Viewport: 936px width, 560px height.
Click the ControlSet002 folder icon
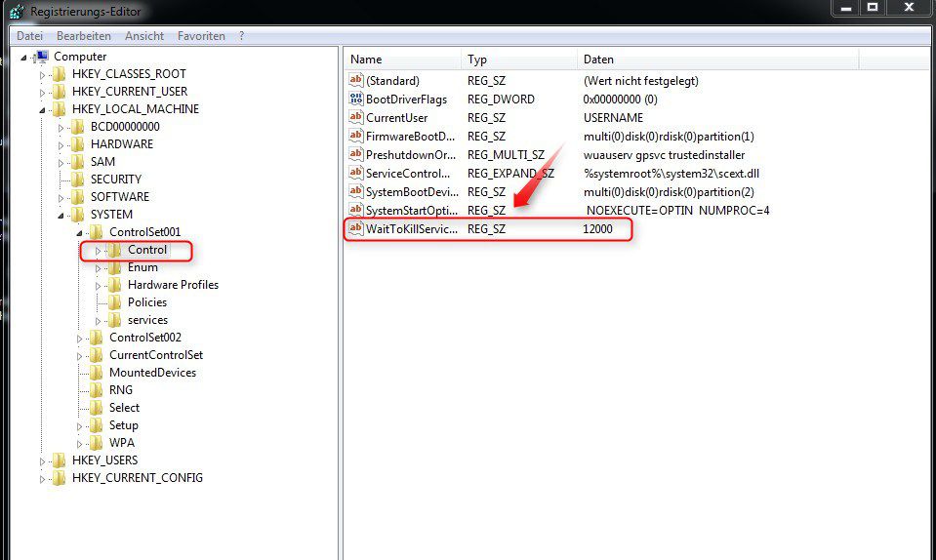pos(96,338)
